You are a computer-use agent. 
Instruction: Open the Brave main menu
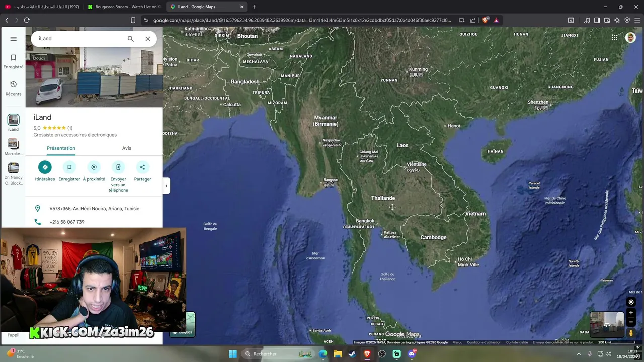click(637, 20)
